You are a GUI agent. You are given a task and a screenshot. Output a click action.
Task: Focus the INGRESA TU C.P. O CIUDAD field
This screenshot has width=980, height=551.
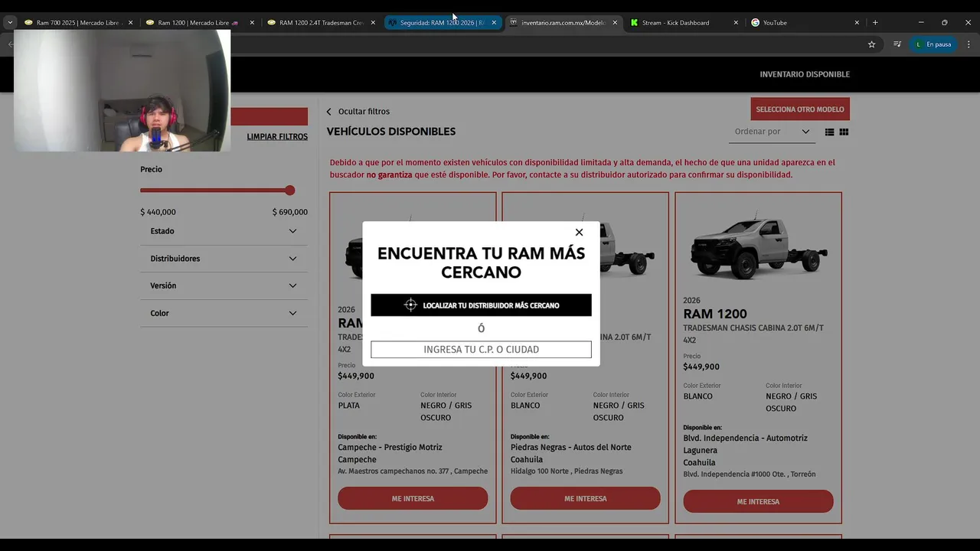tap(481, 350)
